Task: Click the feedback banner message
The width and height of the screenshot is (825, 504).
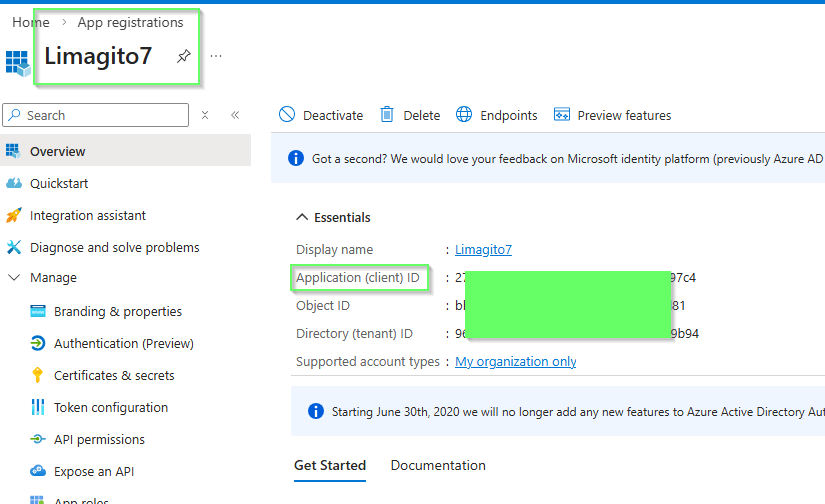Action: tap(567, 159)
